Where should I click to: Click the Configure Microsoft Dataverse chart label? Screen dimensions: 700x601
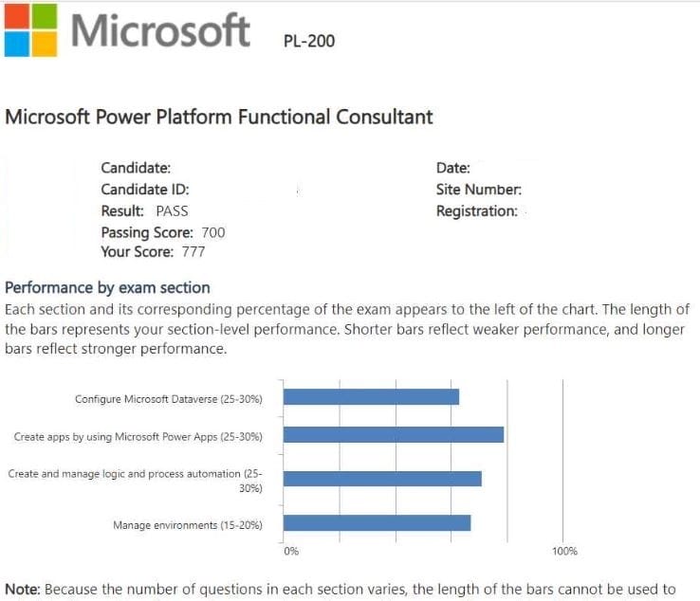(168, 399)
